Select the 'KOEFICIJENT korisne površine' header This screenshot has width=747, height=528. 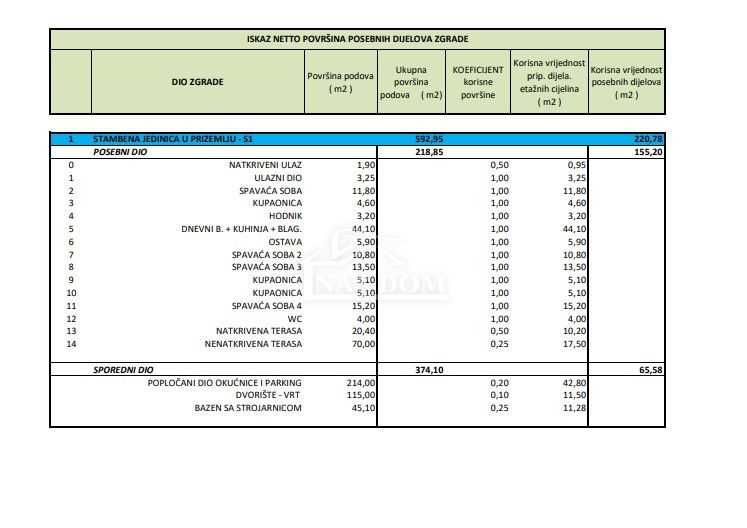point(478,82)
